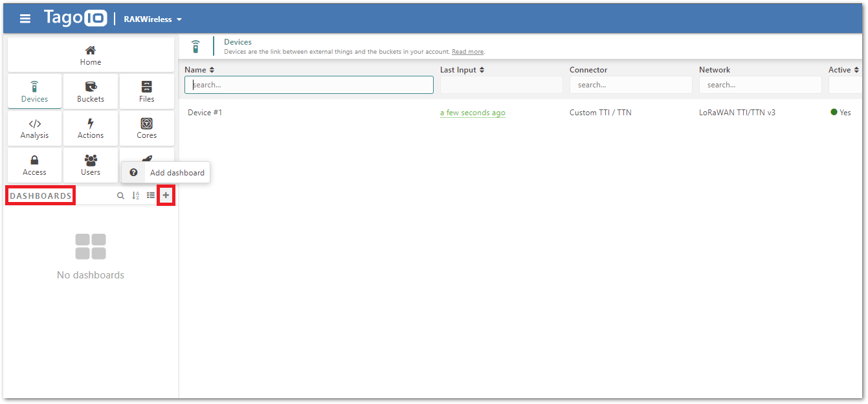868x404 pixels.
Task: Open the Files module
Action: [147, 91]
